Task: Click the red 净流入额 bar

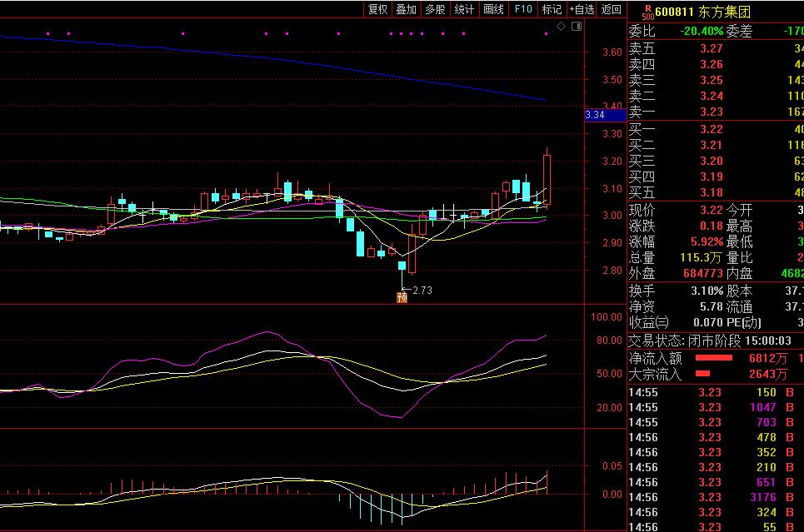Action: click(702, 358)
